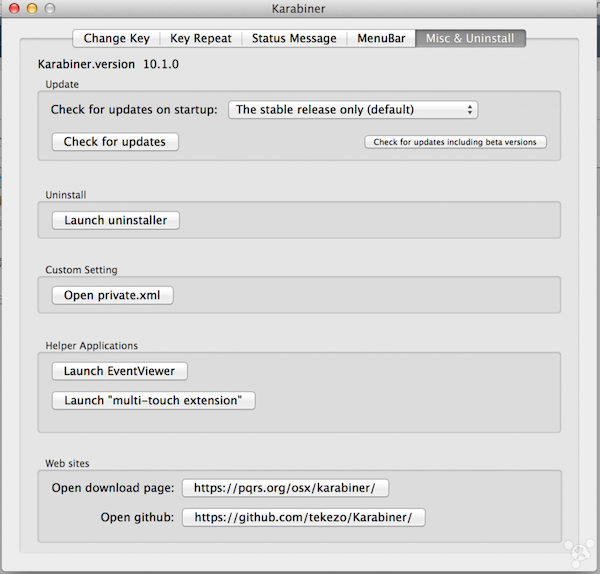Click the "Helper Applications" section heading
Image resolution: width=600 pixels, height=574 pixels.
click(91, 346)
